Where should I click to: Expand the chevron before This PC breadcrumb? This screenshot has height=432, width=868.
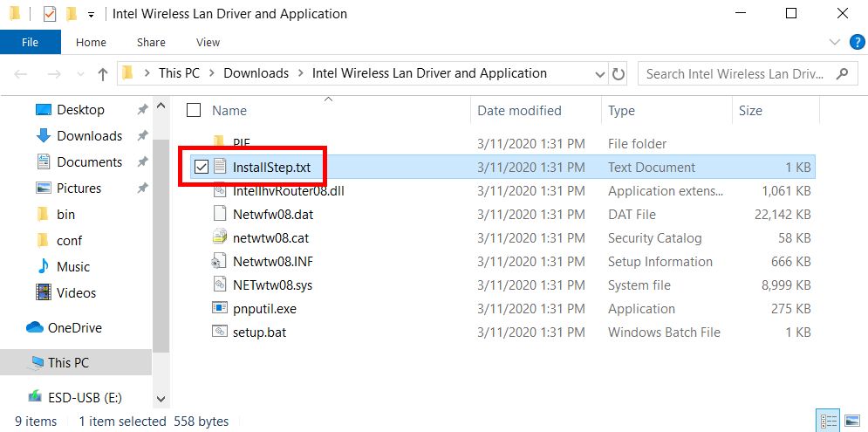tap(147, 73)
